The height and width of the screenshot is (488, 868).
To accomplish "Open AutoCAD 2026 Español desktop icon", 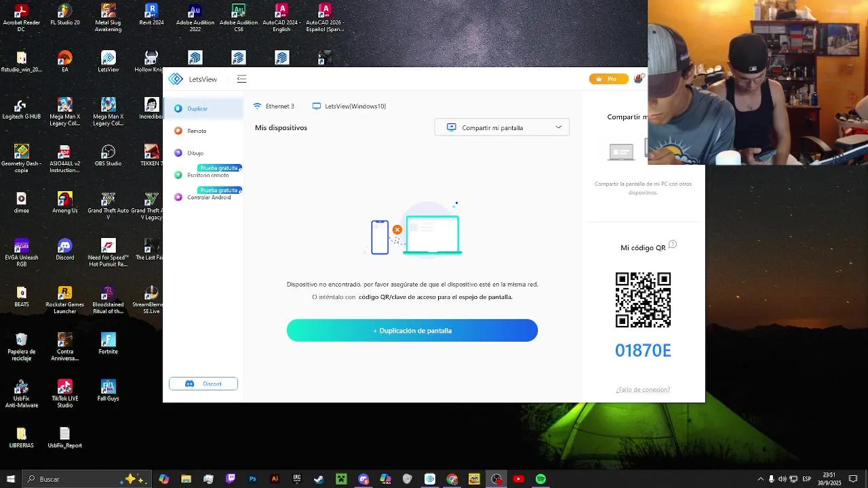I will point(325,18).
